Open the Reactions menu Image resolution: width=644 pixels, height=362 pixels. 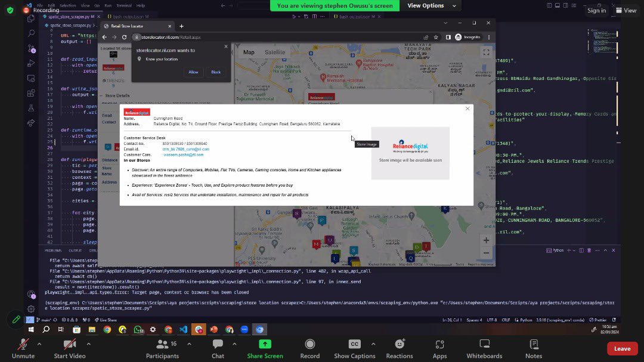point(399,349)
